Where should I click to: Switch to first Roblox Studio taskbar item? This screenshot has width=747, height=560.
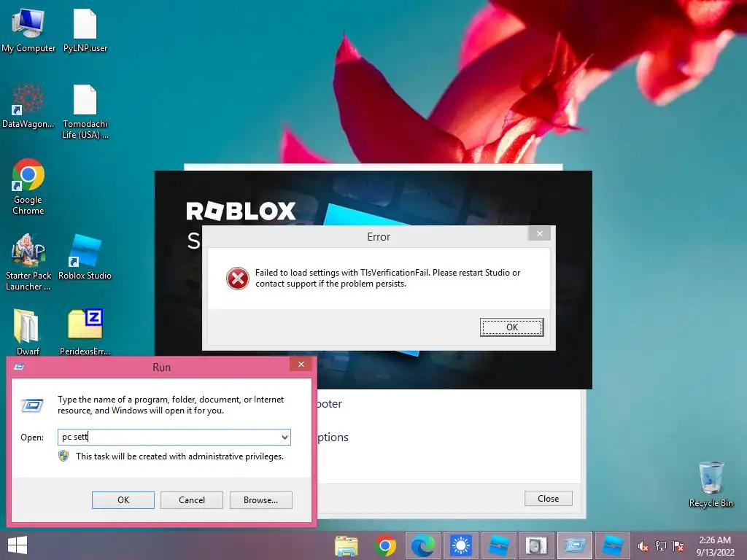498,545
